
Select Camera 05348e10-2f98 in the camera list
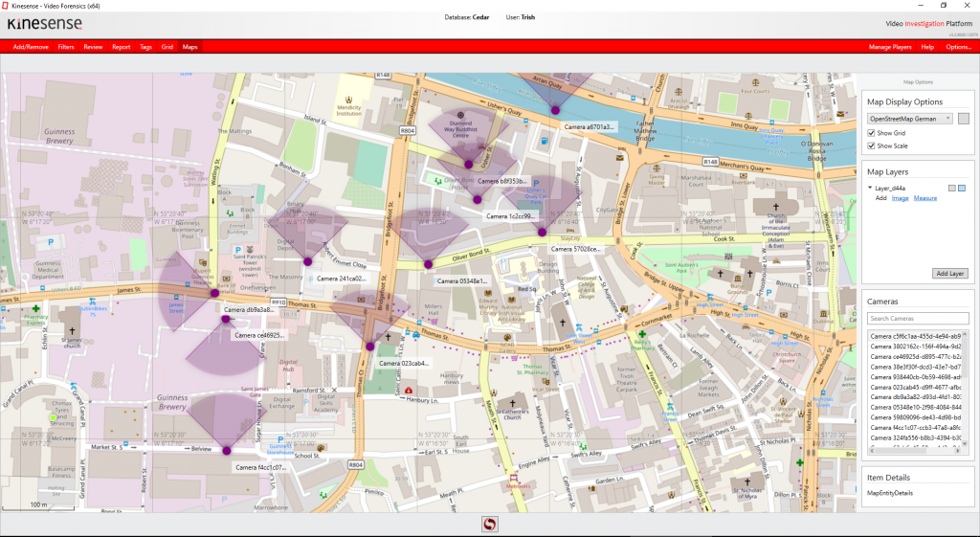click(915, 407)
